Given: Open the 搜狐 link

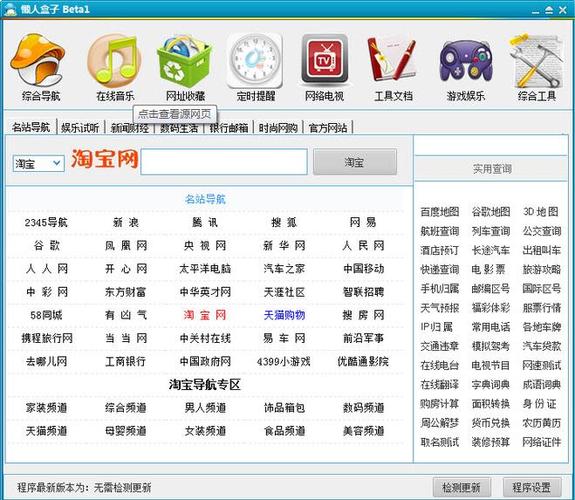Looking at the screenshot, I should 284,222.
